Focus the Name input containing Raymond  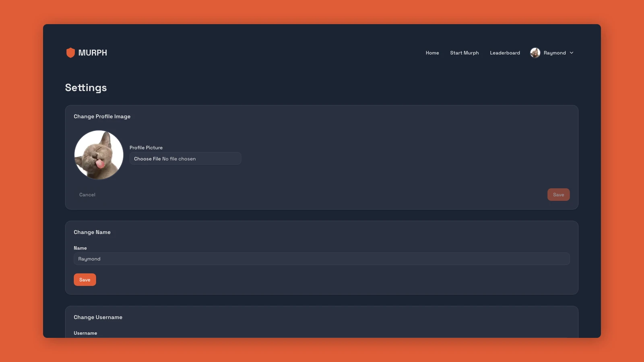pos(321,259)
